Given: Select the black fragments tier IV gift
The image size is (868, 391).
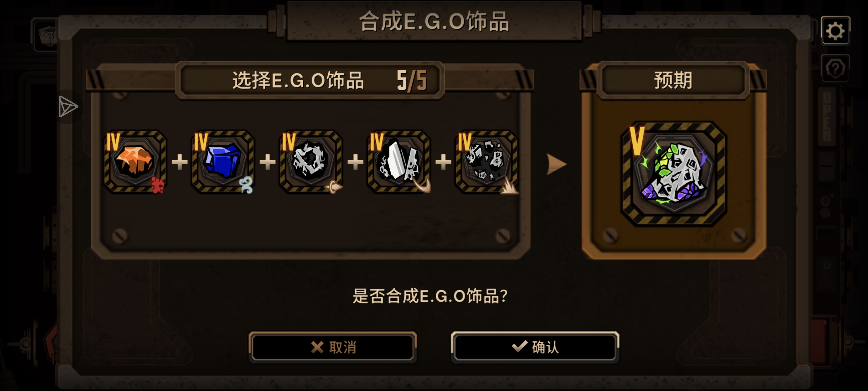Looking at the screenshot, I should pyautogui.click(x=487, y=162).
